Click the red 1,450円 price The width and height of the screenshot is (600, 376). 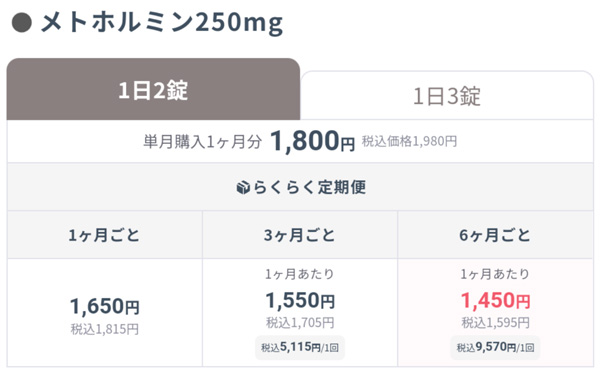[x=496, y=300]
